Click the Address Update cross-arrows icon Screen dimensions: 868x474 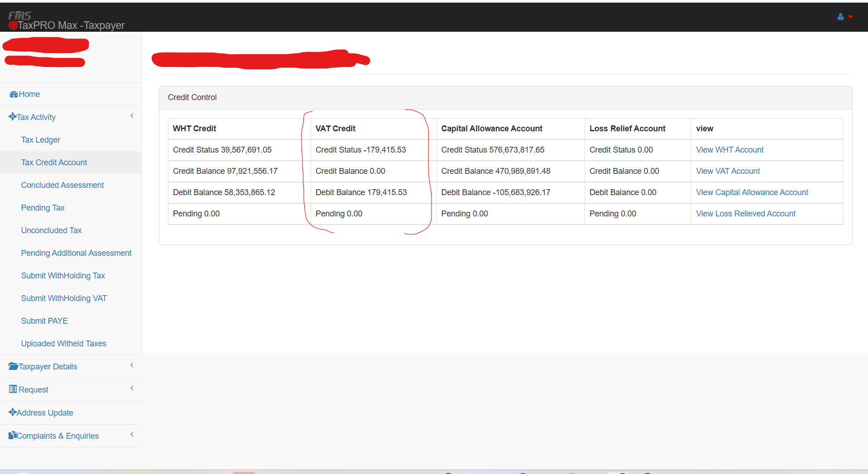[12, 412]
